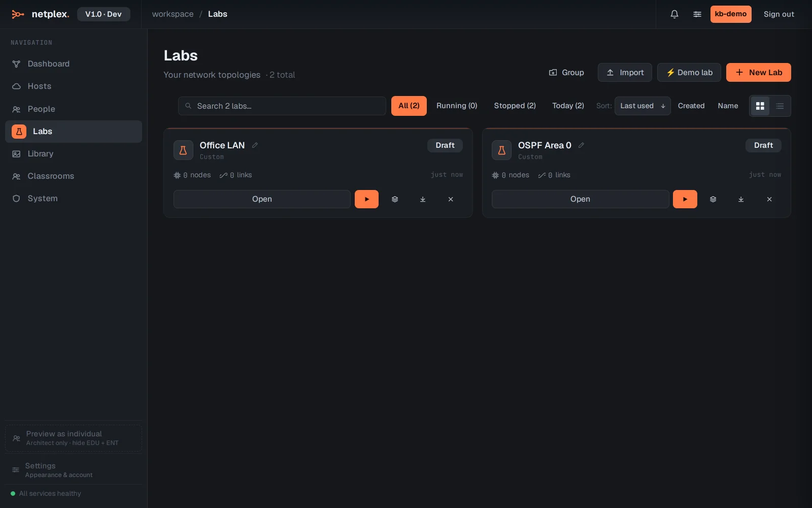Open the OSPF Area 0 lab

[x=580, y=199]
